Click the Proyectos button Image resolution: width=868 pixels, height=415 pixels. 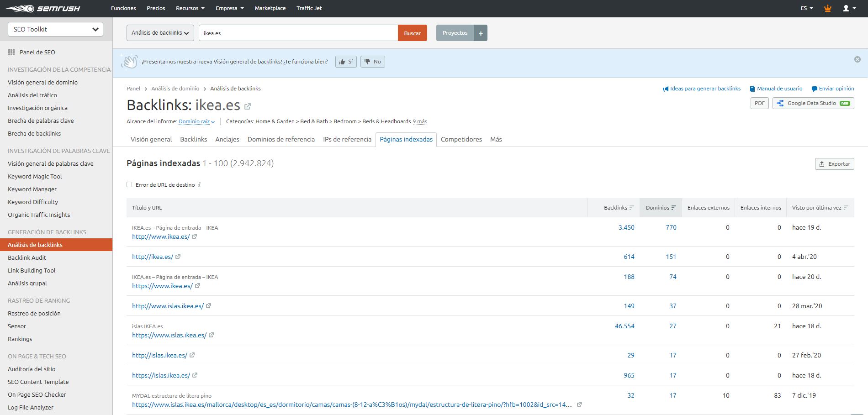(x=455, y=33)
